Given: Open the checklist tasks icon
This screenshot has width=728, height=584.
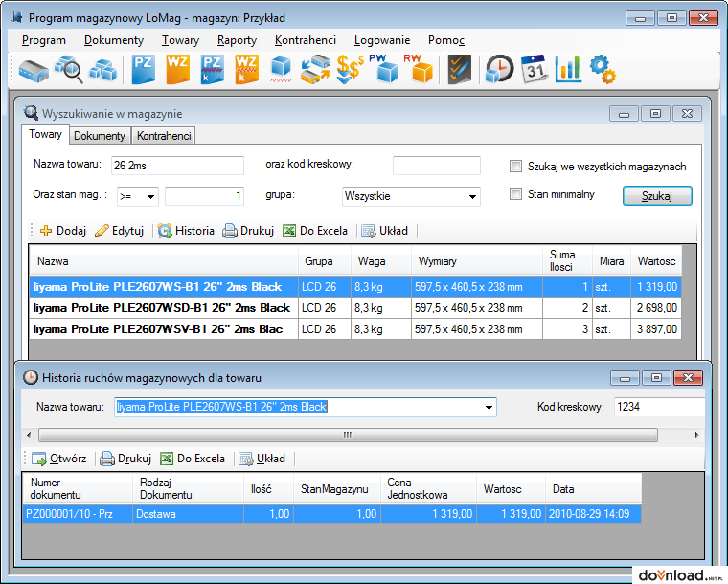Looking at the screenshot, I should [459, 70].
